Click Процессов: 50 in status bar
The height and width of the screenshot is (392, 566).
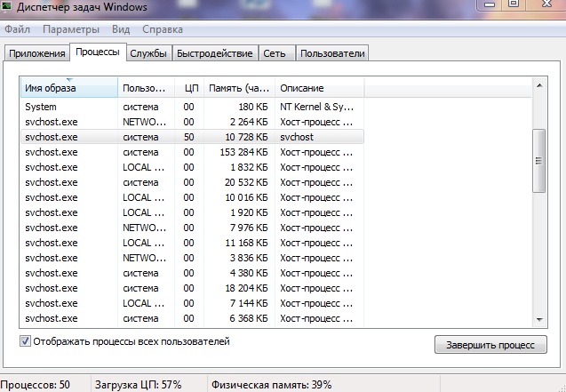tap(36, 385)
